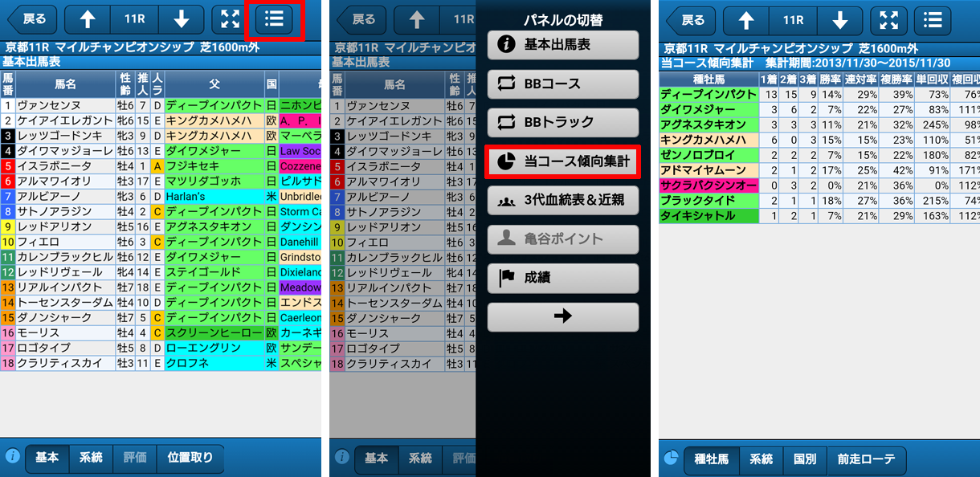Select 位置取り tab on left screen

click(x=190, y=458)
